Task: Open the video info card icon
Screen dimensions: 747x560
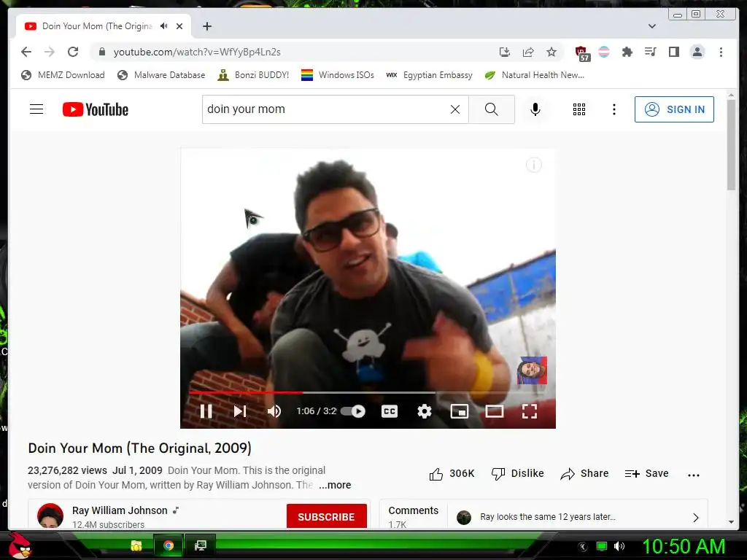Action: [533, 165]
